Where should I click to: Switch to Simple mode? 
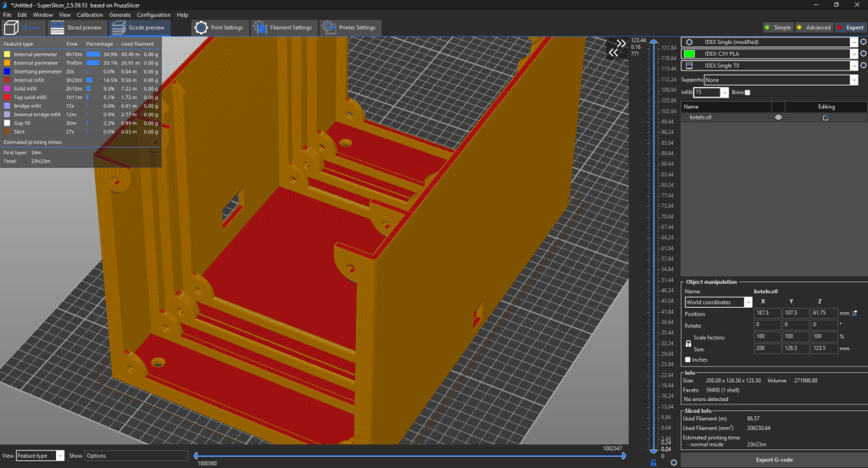(x=777, y=27)
